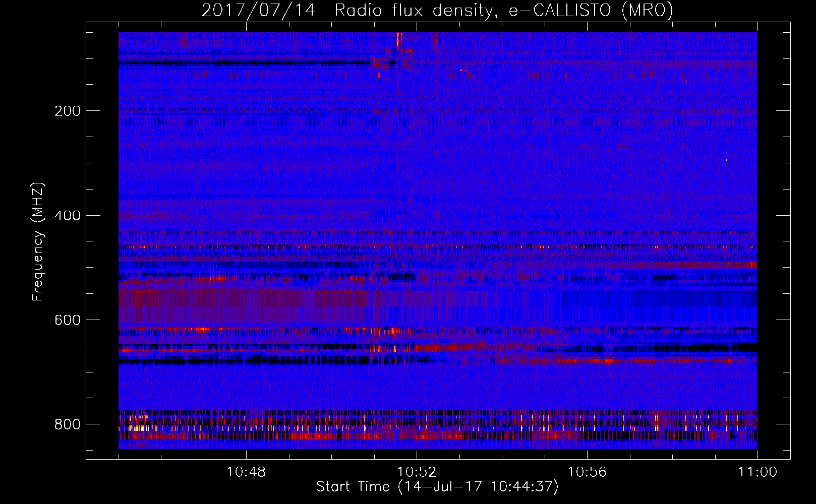
Task: Click the 200 frequency tick label
Action: click(67, 111)
